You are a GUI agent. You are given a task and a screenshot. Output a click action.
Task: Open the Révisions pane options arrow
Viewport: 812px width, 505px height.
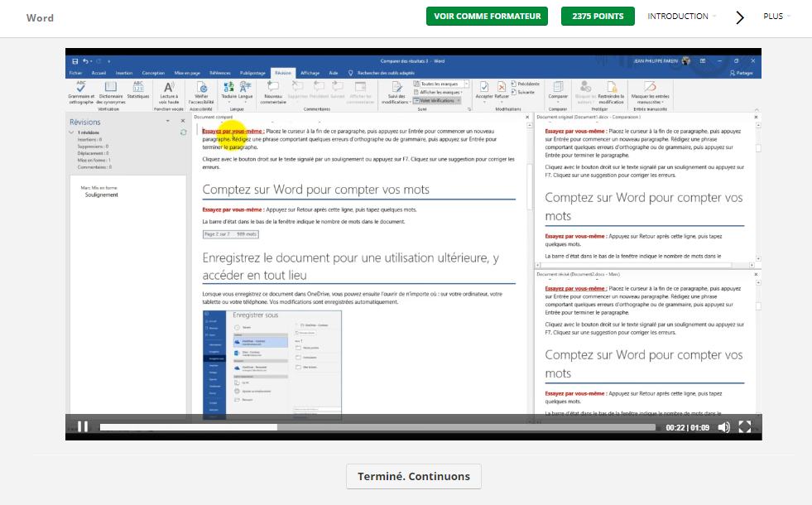tap(167, 121)
